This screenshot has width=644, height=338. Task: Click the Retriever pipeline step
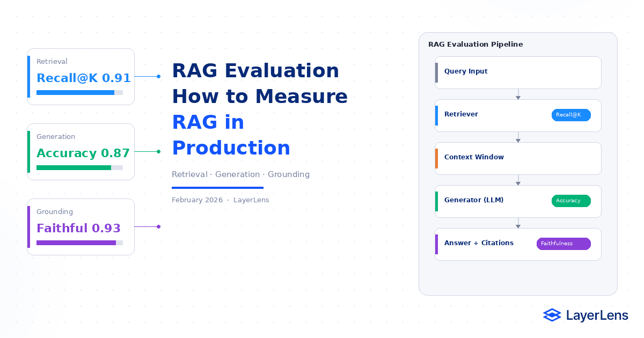(518, 115)
